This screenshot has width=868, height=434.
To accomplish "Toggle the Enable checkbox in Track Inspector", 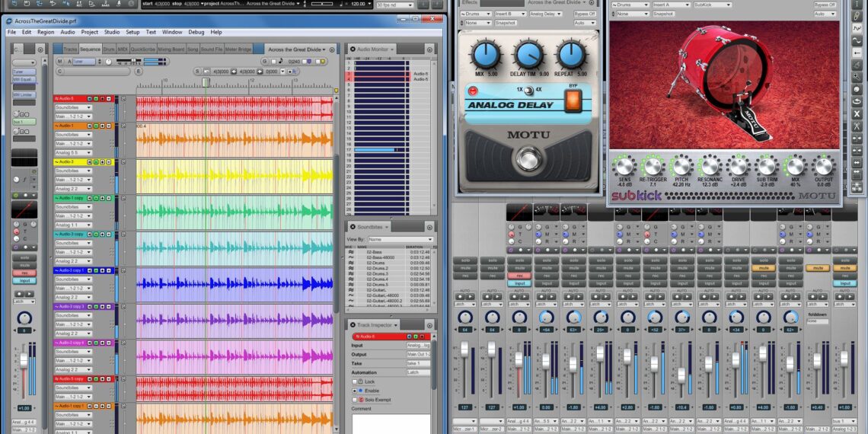I will pyautogui.click(x=355, y=391).
